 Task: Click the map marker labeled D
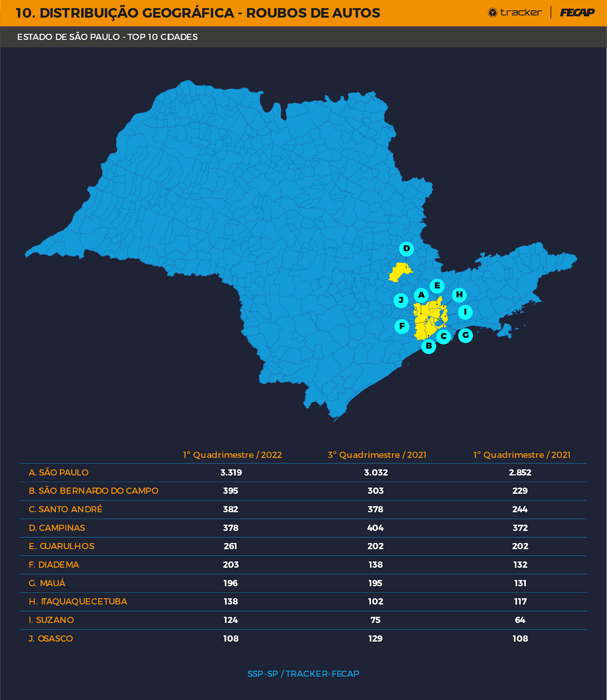(x=406, y=249)
